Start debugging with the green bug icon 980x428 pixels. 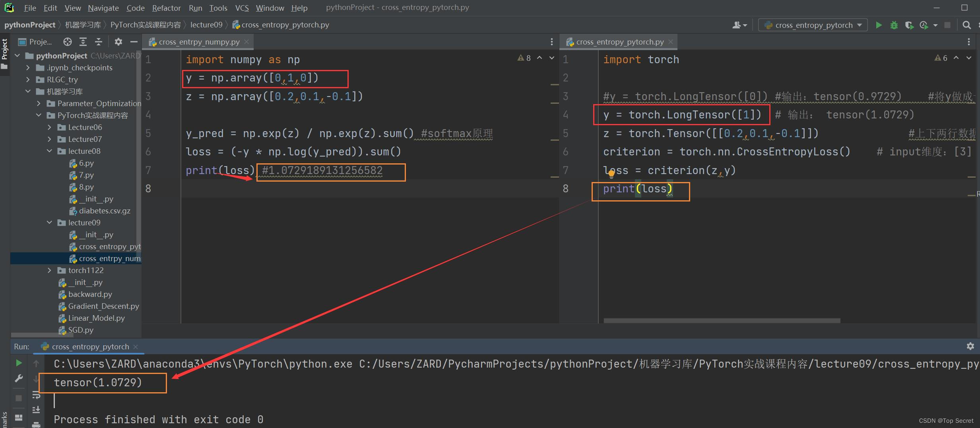(x=894, y=25)
